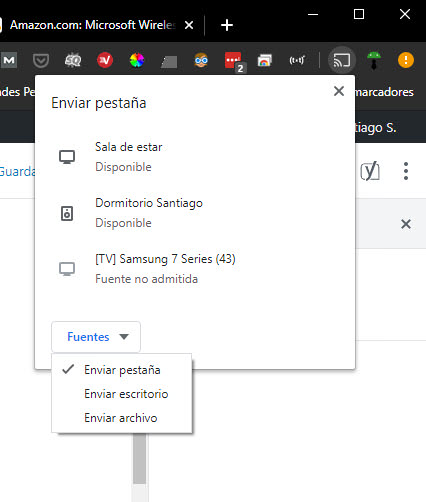Viewport: 426px width, 502px height.
Task: Cast to Sala de estar device
Action: coord(195,157)
